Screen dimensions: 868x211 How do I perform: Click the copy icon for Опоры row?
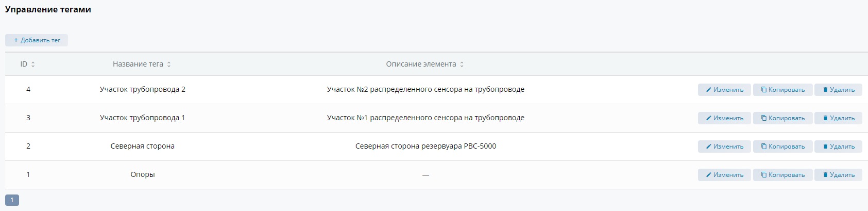coord(764,175)
